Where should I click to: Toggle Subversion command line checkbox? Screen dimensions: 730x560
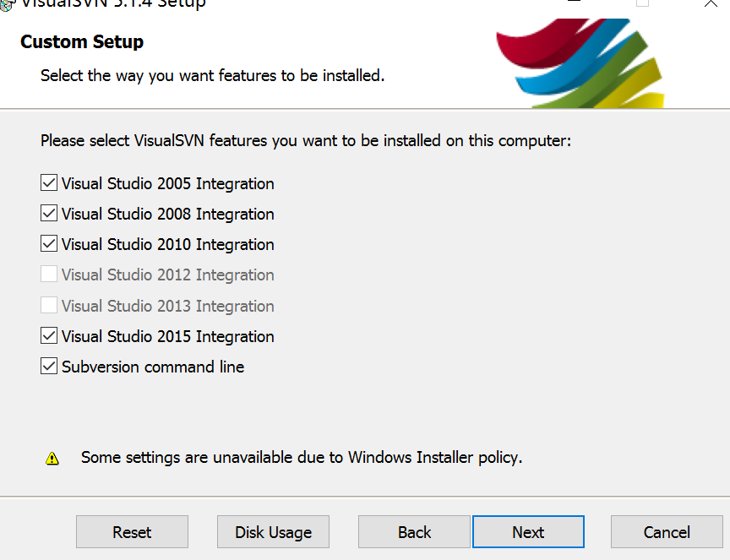click(49, 367)
